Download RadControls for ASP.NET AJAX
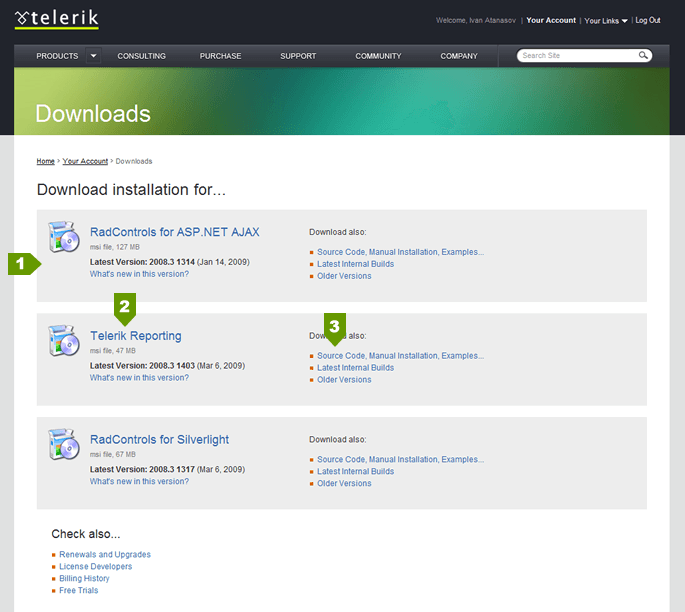Screen dimensions: 685x612 (175, 232)
